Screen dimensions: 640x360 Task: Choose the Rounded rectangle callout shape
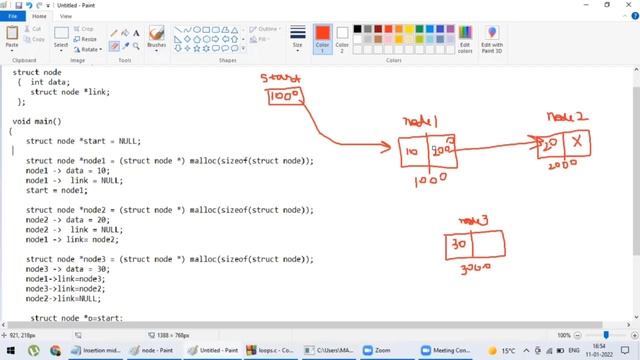(x=216, y=49)
